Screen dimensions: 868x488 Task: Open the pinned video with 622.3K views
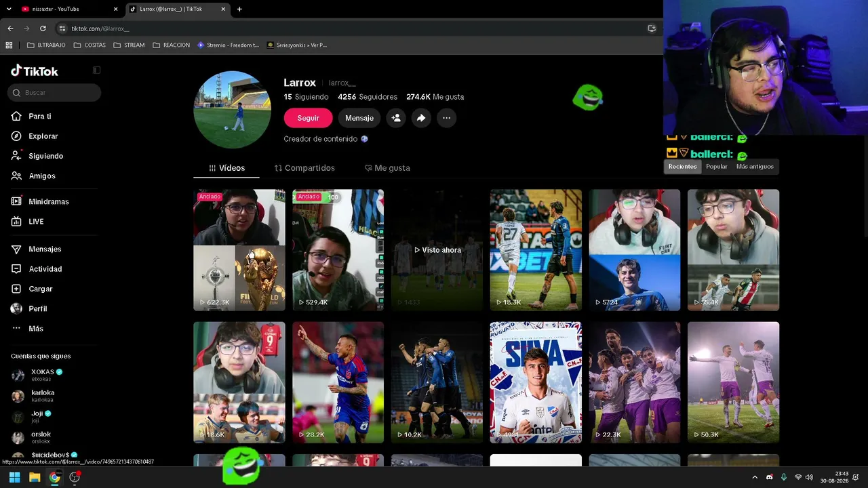click(239, 250)
